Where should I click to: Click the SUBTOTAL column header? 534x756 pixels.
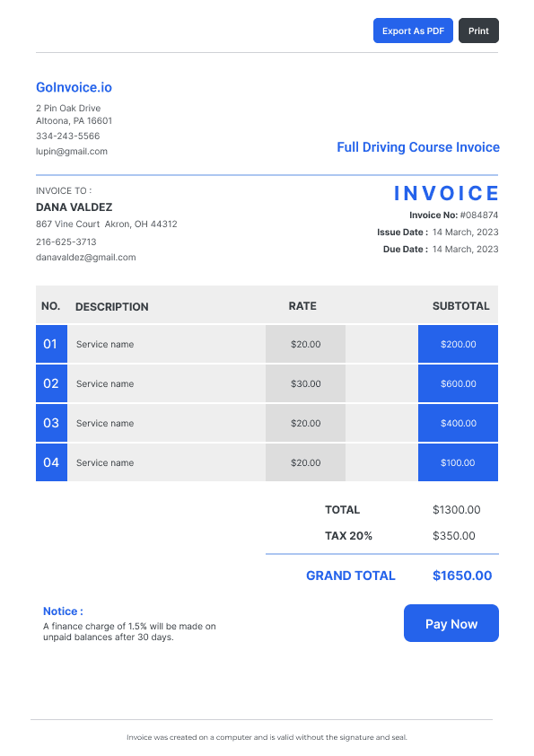[x=460, y=306]
